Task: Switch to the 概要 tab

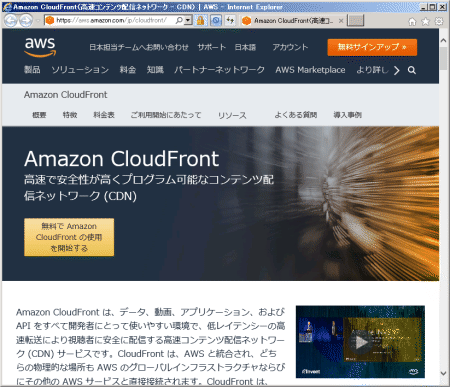Action: [x=39, y=115]
